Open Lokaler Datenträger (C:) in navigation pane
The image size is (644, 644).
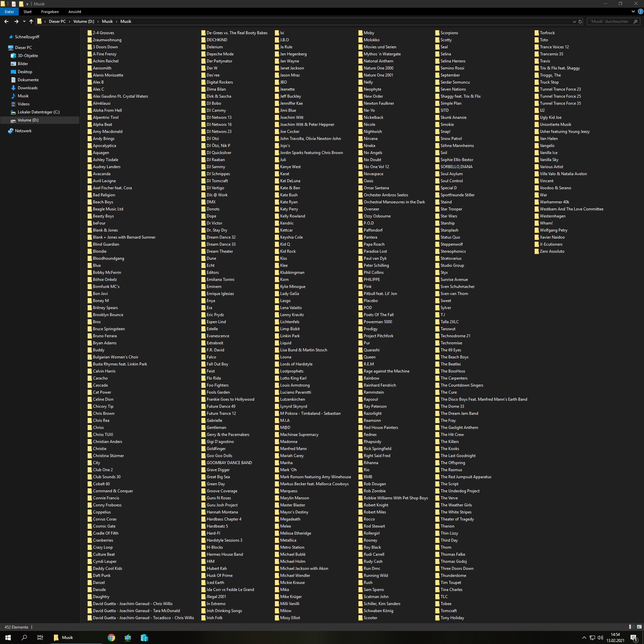[35, 112]
